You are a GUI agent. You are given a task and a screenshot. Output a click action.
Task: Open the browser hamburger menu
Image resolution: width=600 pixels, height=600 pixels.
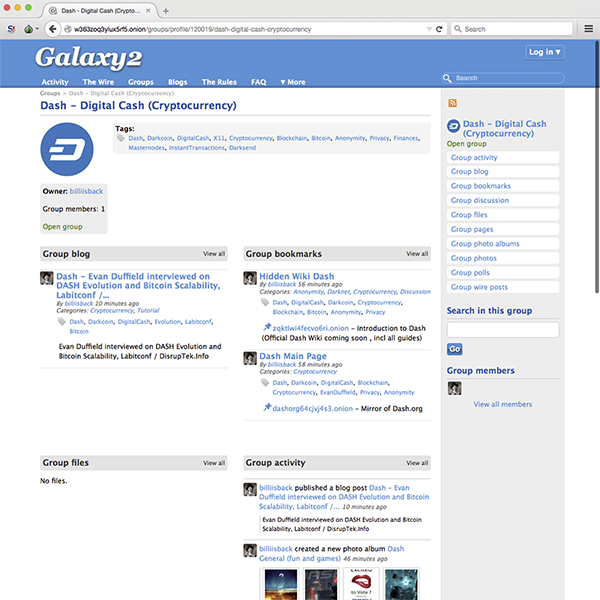tap(589, 29)
